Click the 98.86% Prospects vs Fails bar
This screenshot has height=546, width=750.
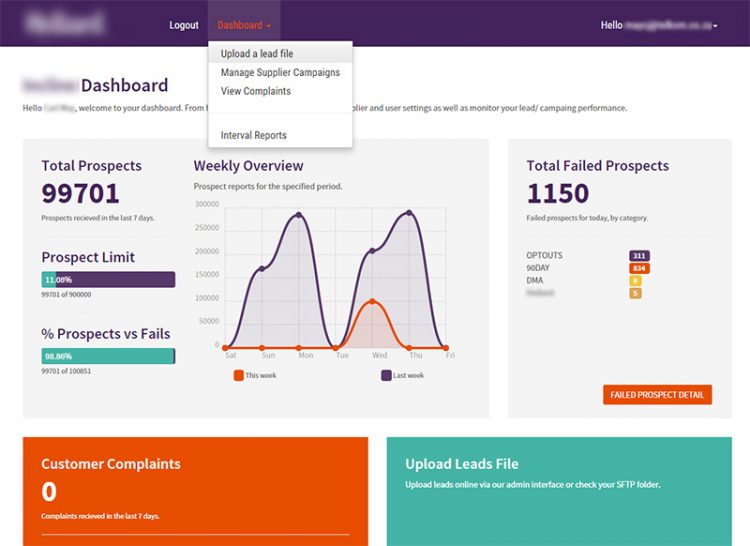[x=108, y=356]
